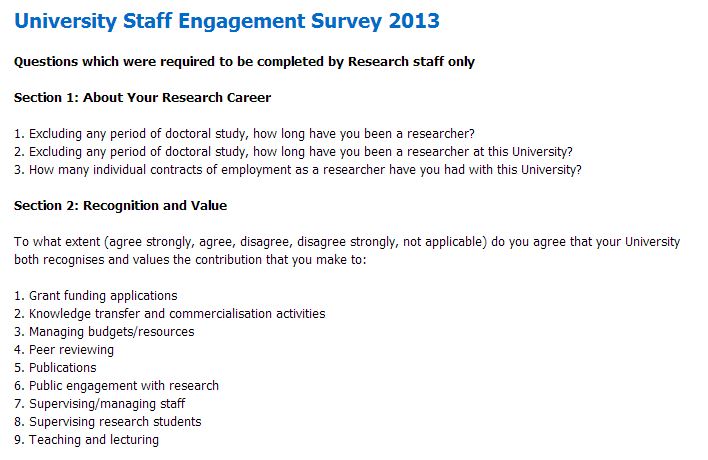This screenshot has height=460, width=708.
Task: Click question 3 about individual contracts of employment
Action: click(298, 170)
